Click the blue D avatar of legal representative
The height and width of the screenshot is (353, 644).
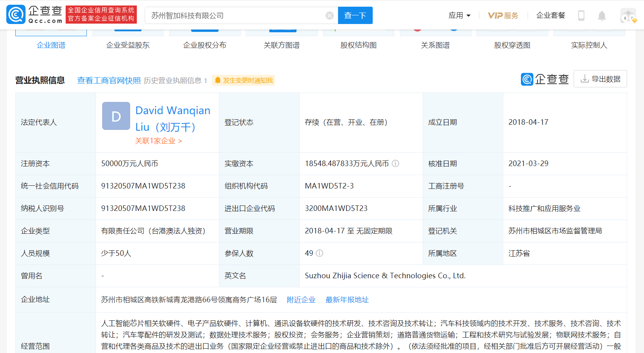point(116,116)
